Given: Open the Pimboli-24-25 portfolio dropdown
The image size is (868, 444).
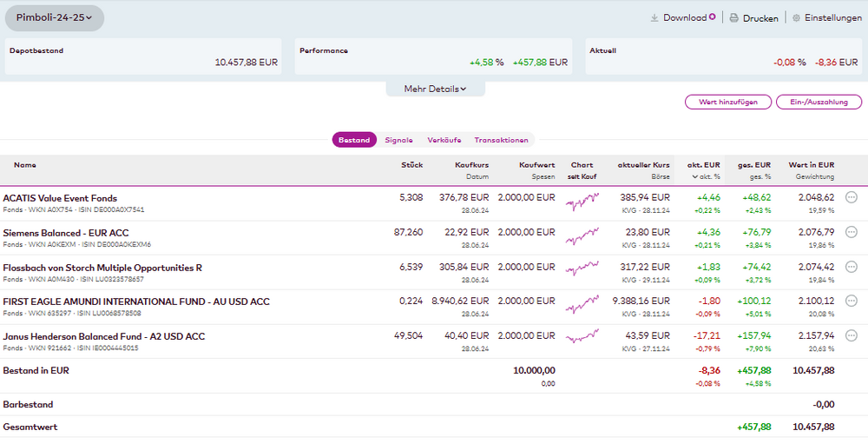Looking at the screenshot, I should pyautogui.click(x=55, y=17).
